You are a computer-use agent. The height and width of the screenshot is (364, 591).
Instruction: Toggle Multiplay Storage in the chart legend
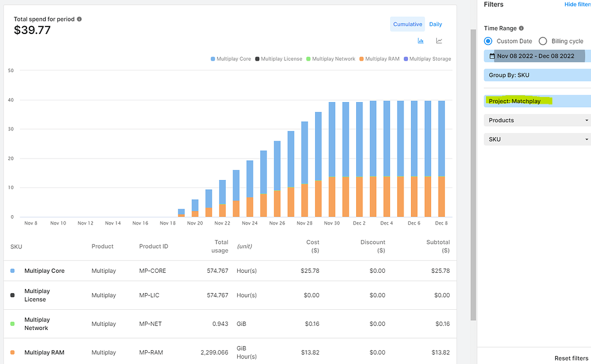pyautogui.click(x=407, y=58)
